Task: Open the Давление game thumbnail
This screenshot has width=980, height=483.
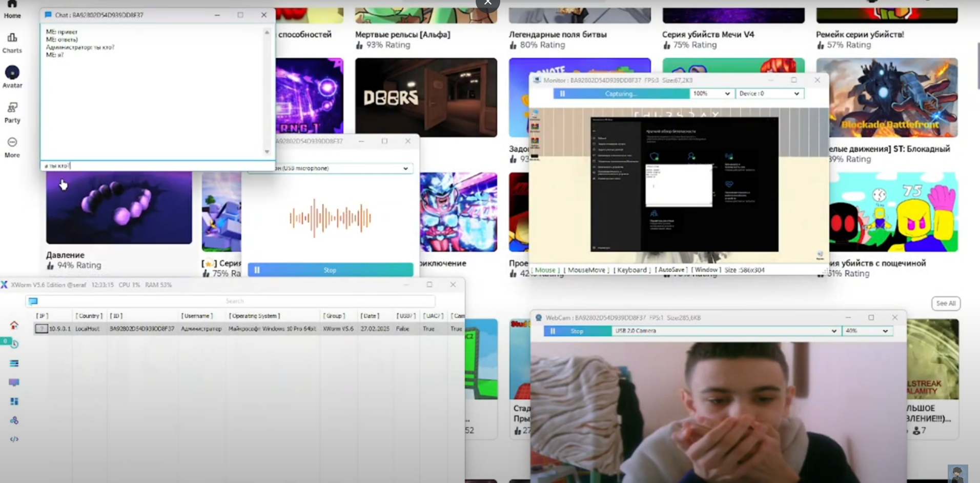Action: click(119, 208)
